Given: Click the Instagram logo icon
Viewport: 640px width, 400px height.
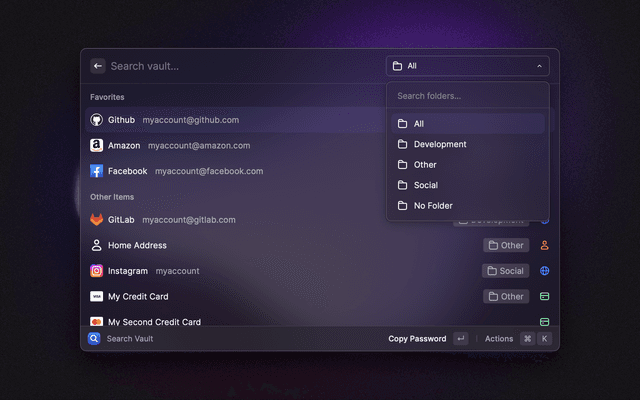Looking at the screenshot, I should pos(97,271).
